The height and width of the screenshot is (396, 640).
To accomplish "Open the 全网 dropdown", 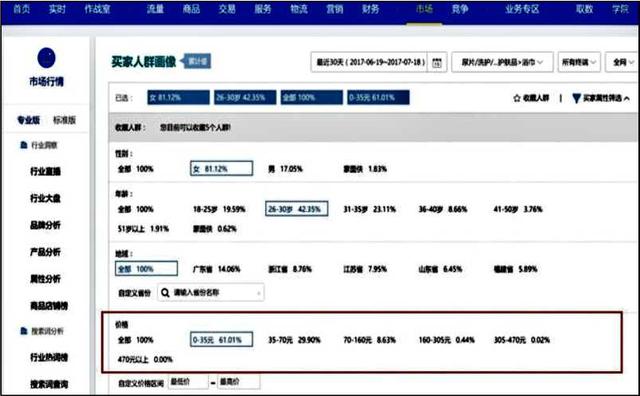I will 622,62.
